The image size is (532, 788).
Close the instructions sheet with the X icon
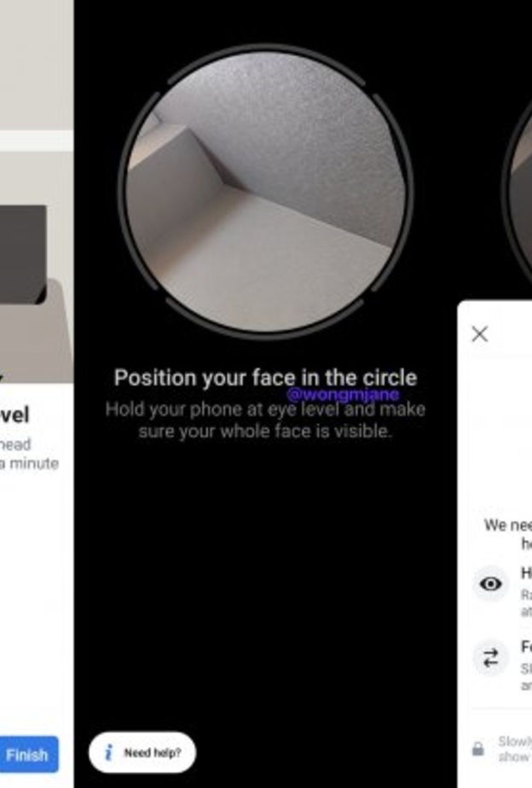click(x=480, y=333)
